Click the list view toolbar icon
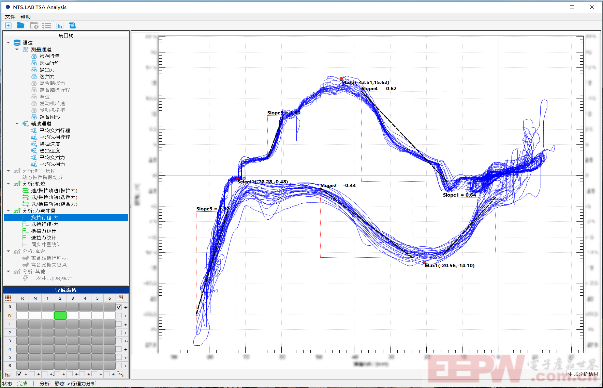 tap(47, 25)
